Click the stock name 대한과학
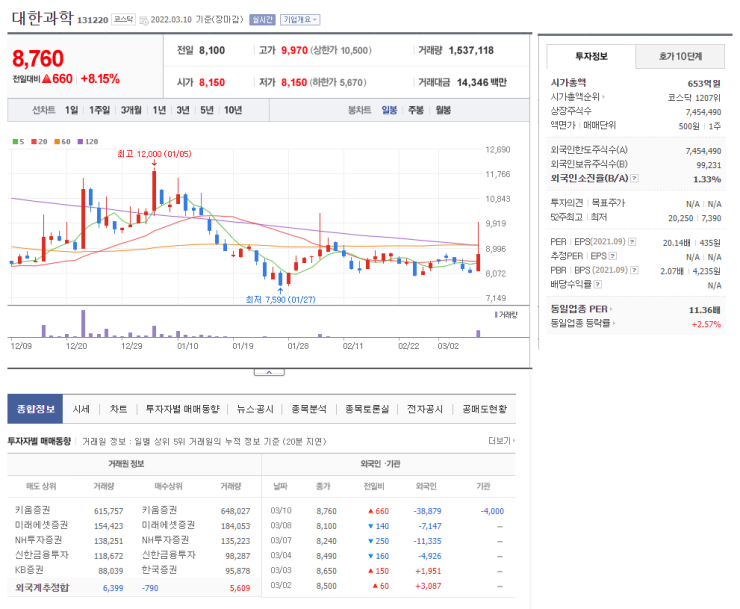The image size is (740, 609). click(x=42, y=18)
